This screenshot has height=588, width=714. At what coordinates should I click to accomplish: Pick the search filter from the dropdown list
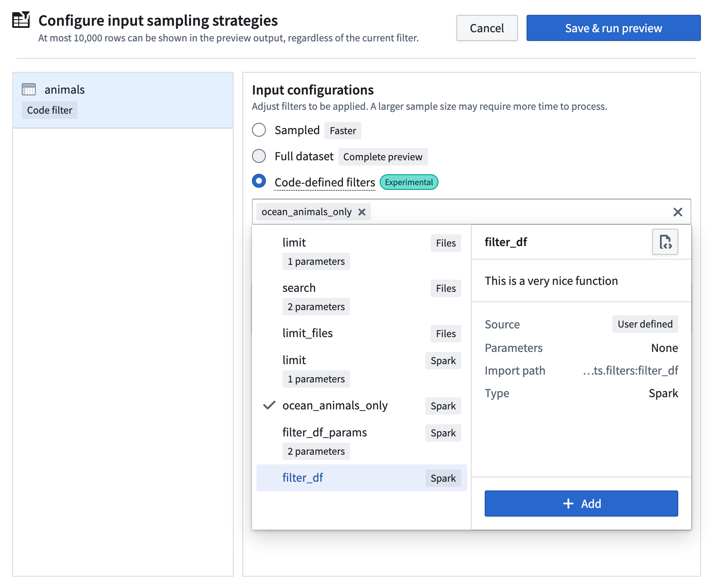(x=299, y=287)
